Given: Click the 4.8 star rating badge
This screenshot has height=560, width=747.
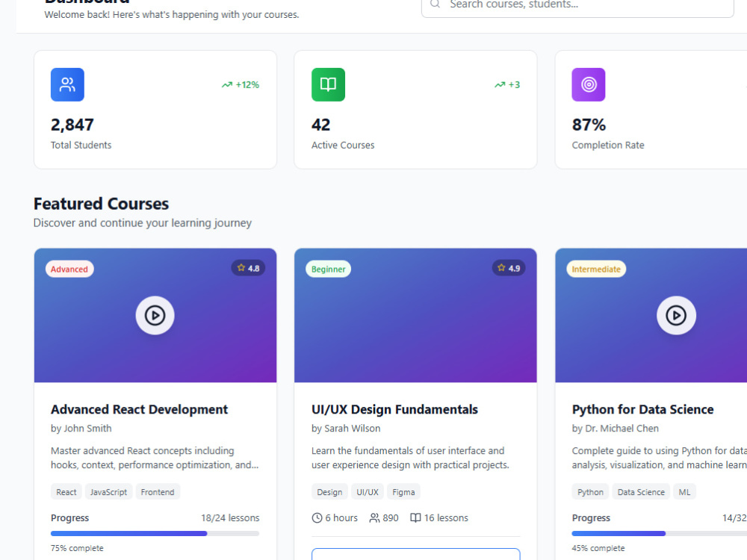Looking at the screenshot, I should 248,268.
